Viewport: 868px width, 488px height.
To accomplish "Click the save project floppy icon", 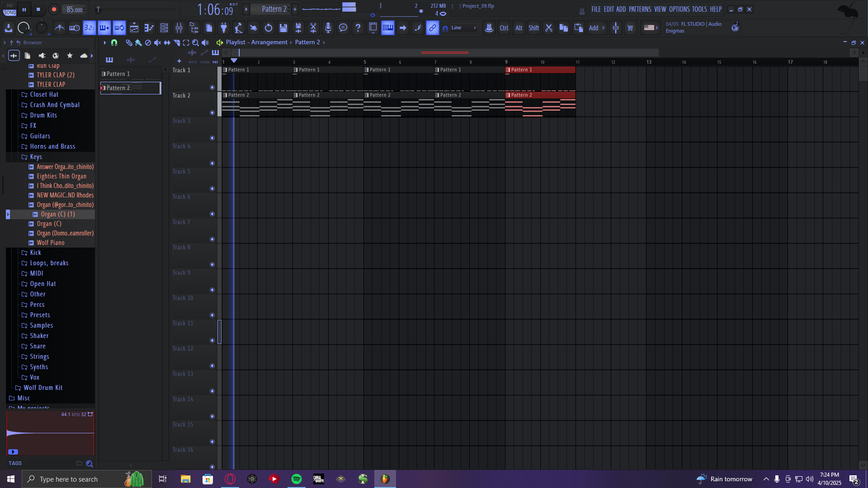I will click(283, 28).
